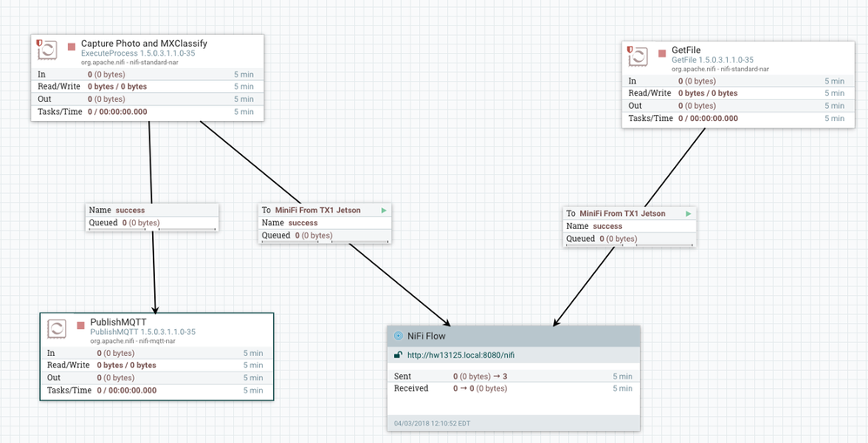Image resolution: width=868 pixels, height=443 pixels.
Task: Select the GetFile connection To MiniFi From TX1 Jetson
Action: click(x=630, y=214)
